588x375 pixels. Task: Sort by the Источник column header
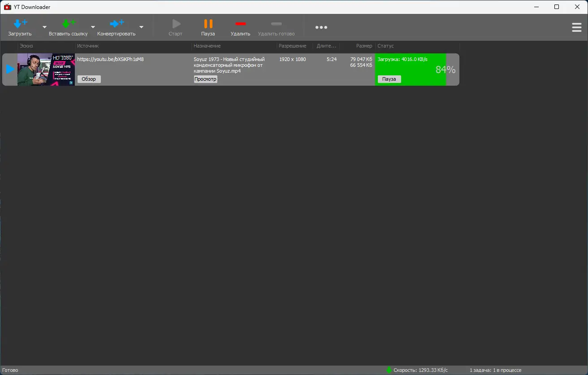click(133, 46)
